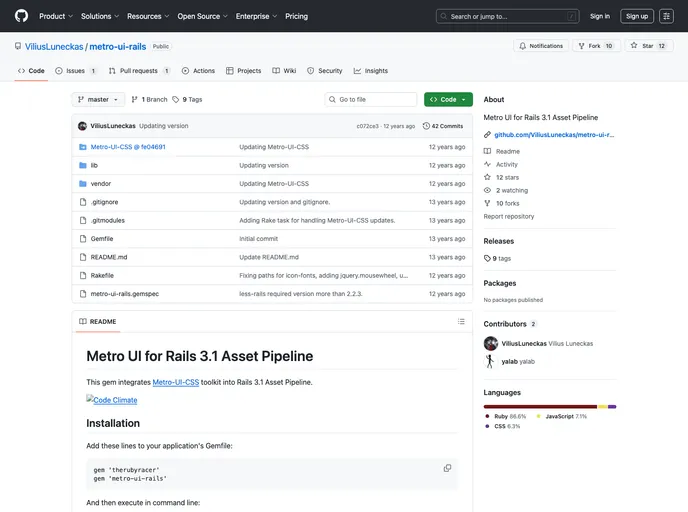Click the CSS purple segment of languages bar
Viewport: 688px width, 512px height.
coord(612,407)
